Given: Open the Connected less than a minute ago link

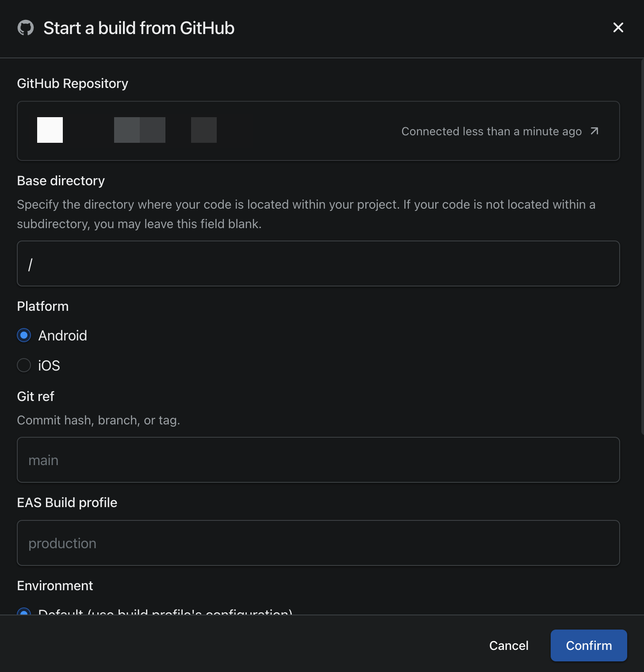Looking at the screenshot, I should (491, 131).
